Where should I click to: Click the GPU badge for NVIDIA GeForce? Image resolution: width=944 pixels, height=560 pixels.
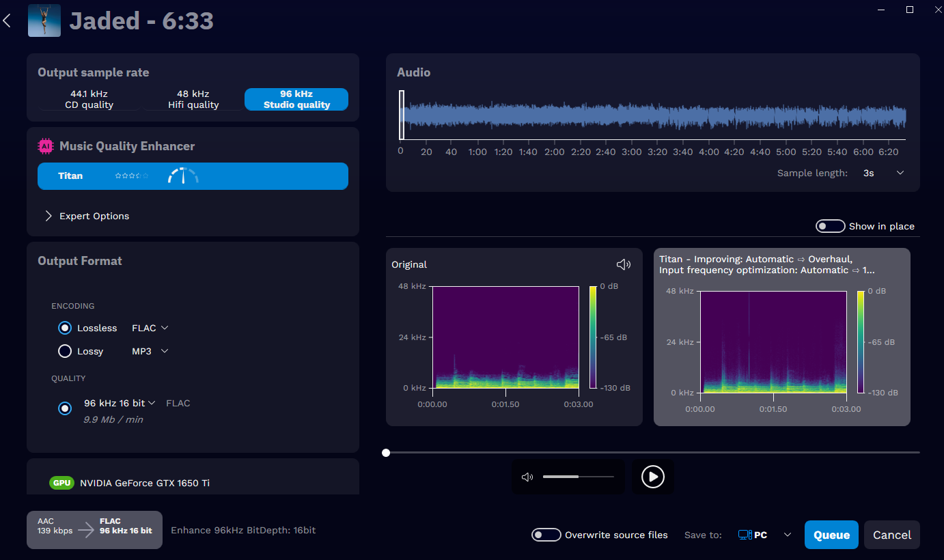point(61,482)
